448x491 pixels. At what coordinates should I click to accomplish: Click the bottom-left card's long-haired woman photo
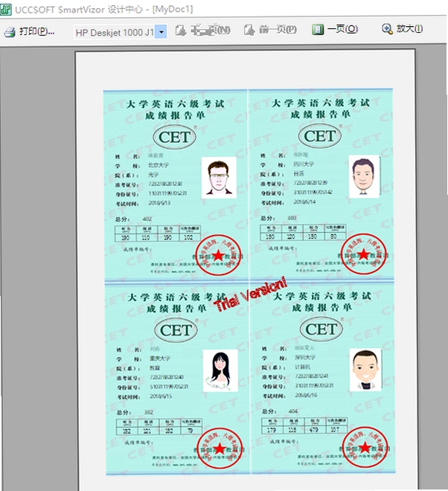tap(220, 370)
